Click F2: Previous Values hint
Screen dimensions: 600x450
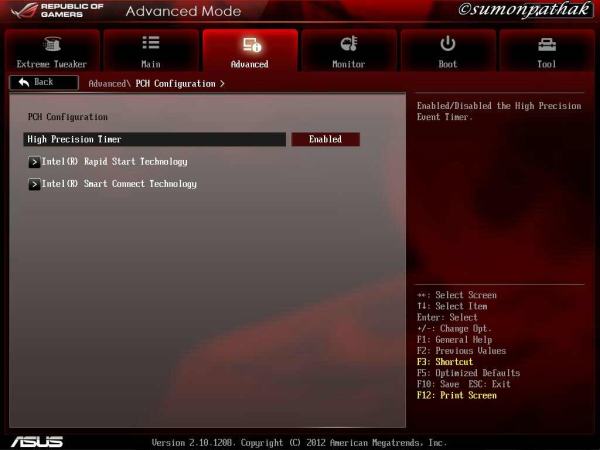pos(461,351)
